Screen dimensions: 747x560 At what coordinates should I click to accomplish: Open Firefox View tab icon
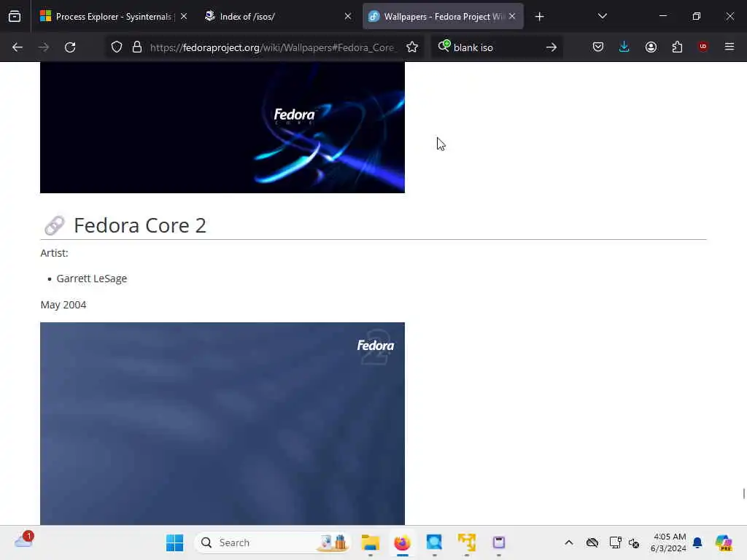15,17
